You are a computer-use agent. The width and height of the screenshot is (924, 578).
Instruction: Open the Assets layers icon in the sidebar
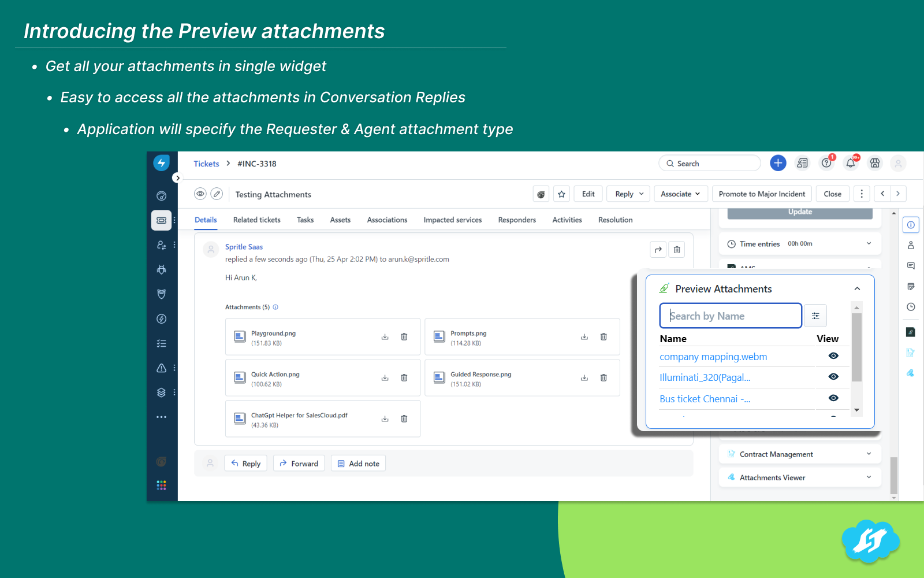pyautogui.click(x=161, y=392)
